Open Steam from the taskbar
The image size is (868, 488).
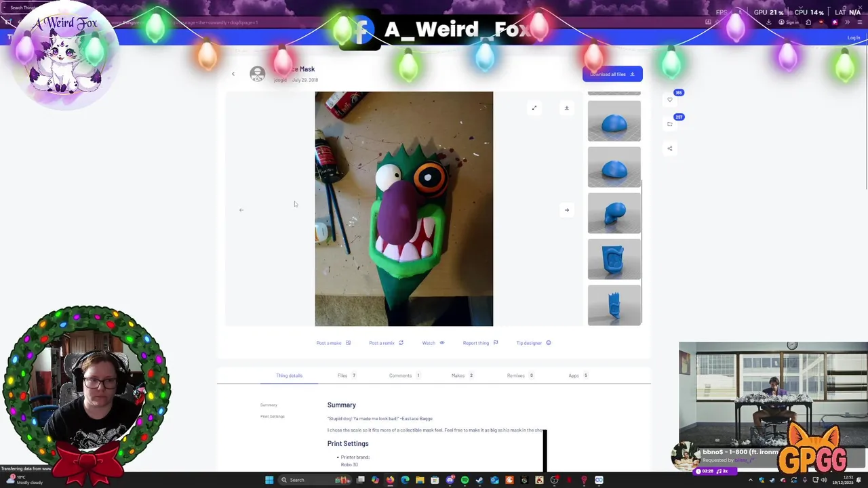point(479,480)
